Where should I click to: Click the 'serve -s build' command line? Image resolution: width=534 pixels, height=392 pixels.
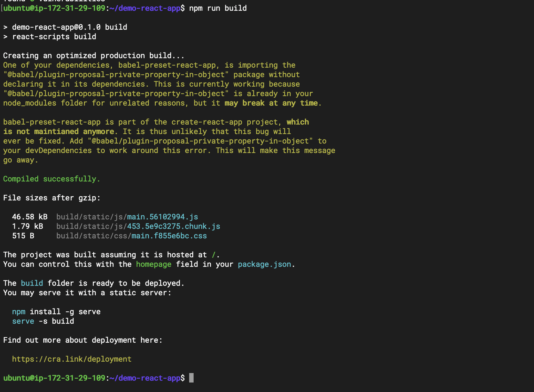43,321
